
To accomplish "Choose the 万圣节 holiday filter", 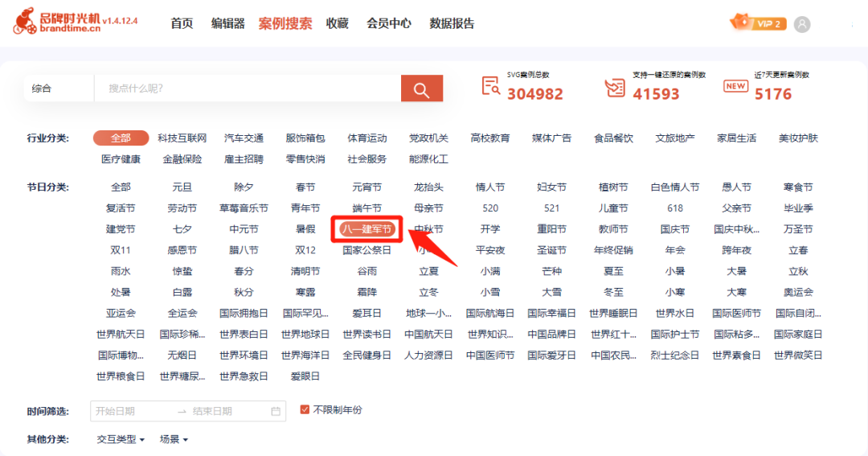I will [798, 229].
